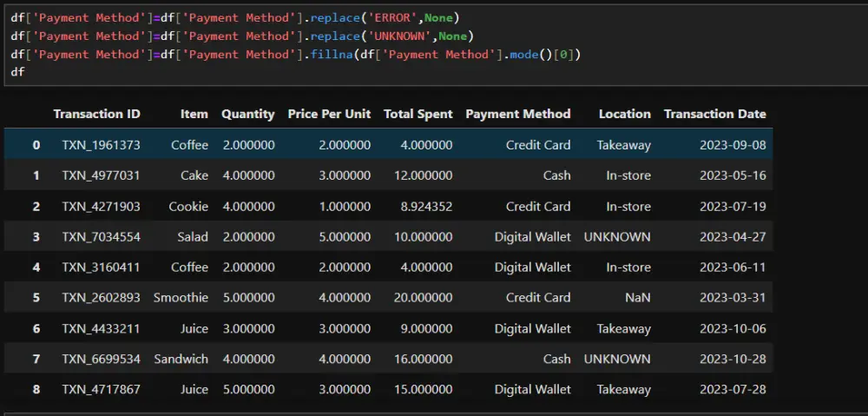The height and width of the screenshot is (416, 868).
Task: Click date 2023-05-16
Action: click(x=733, y=175)
